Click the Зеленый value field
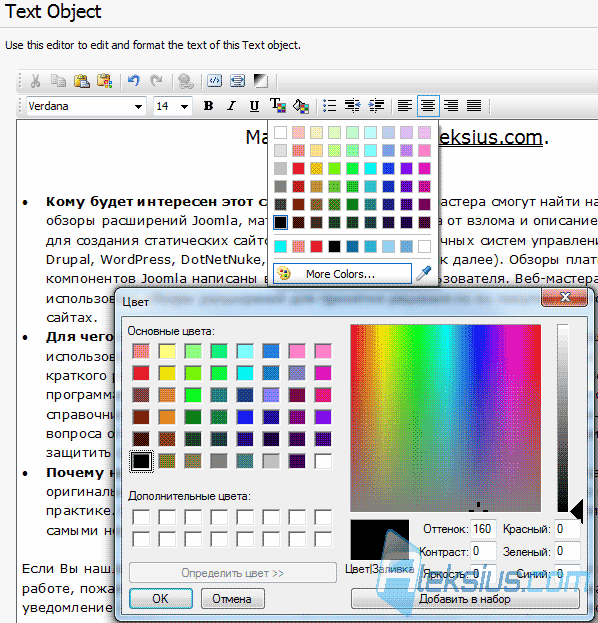This screenshot has height=623, width=598. [567, 551]
